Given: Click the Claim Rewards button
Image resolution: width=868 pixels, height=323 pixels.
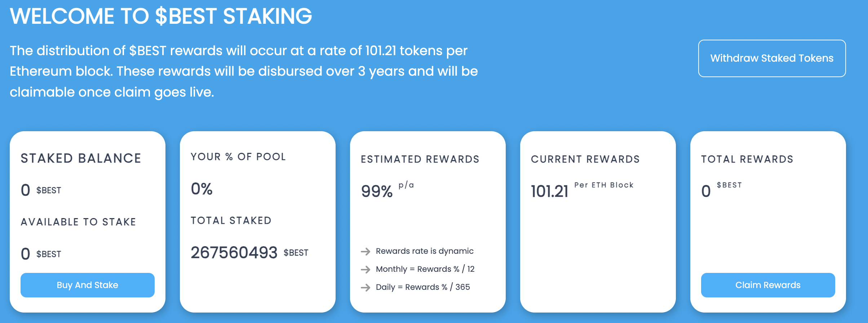Looking at the screenshot, I should pos(768,285).
